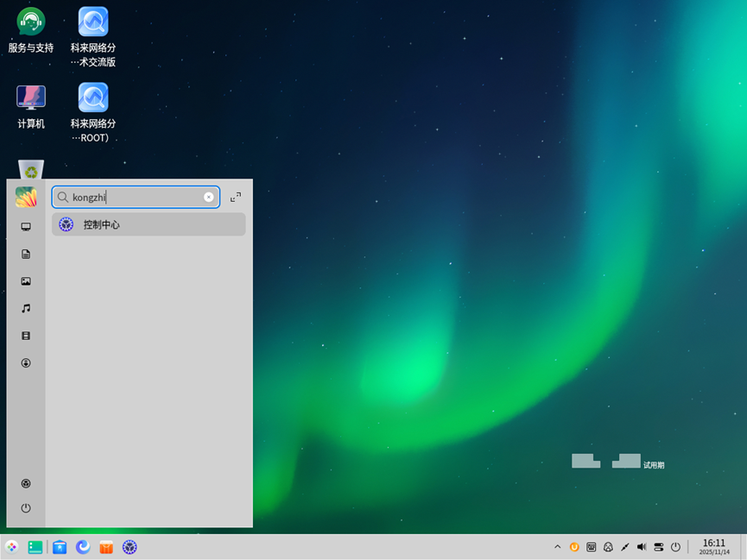Image resolution: width=747 pixels, height=560 pixels.
Task: Open Downloads folder from the launcher sidebar
Action: 26,363
